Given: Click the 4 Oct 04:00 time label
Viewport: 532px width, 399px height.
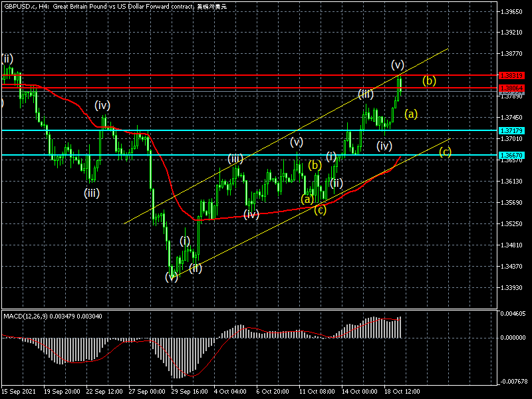Looking at the screenshot, I should tap(230, 392).
